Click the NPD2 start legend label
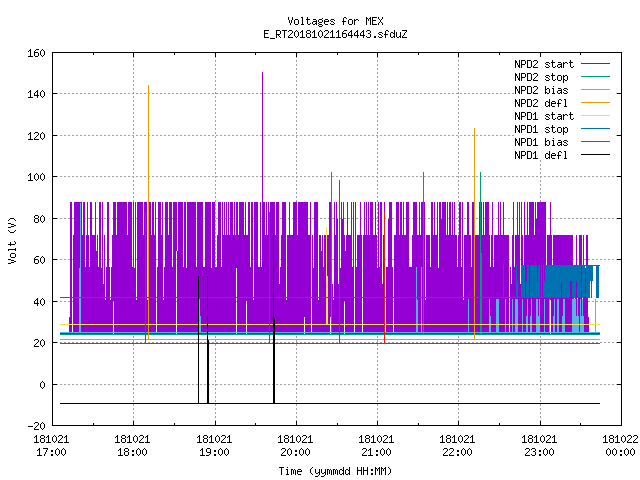Image resolution: width=640 pixels, height=480 pixels. pyautogui.click(x=544, y=64)
